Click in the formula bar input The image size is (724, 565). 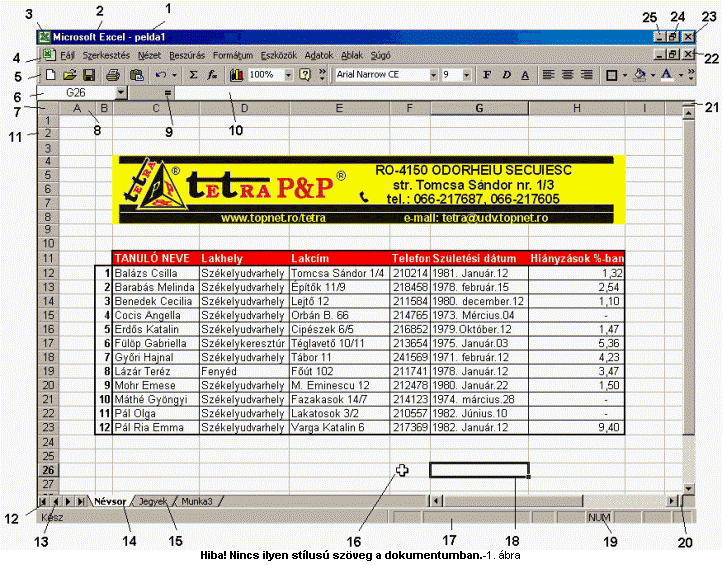coord(434,93)
